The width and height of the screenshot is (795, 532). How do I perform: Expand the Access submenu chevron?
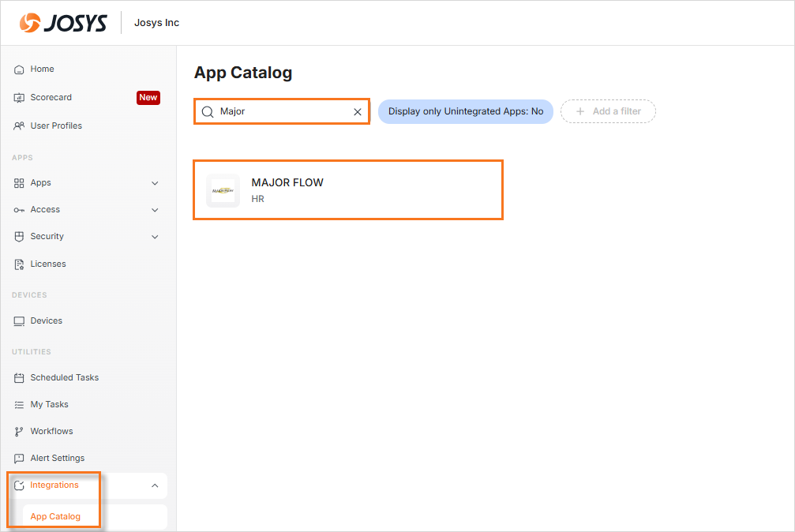[x=155, y=210]
